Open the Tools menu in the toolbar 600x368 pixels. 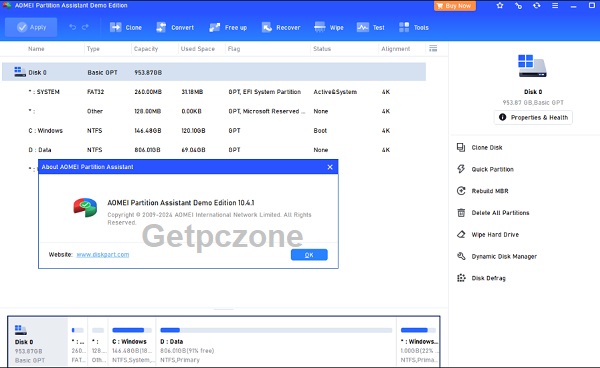414,28
